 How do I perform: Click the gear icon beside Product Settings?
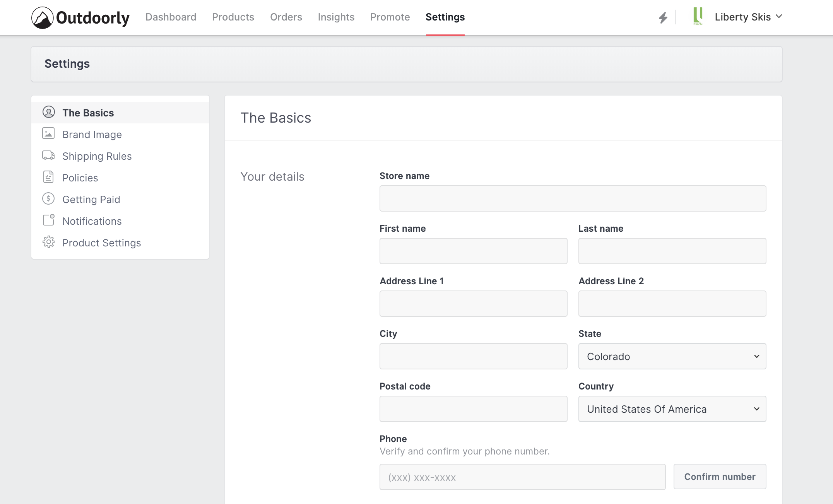(x=48, y=242)
